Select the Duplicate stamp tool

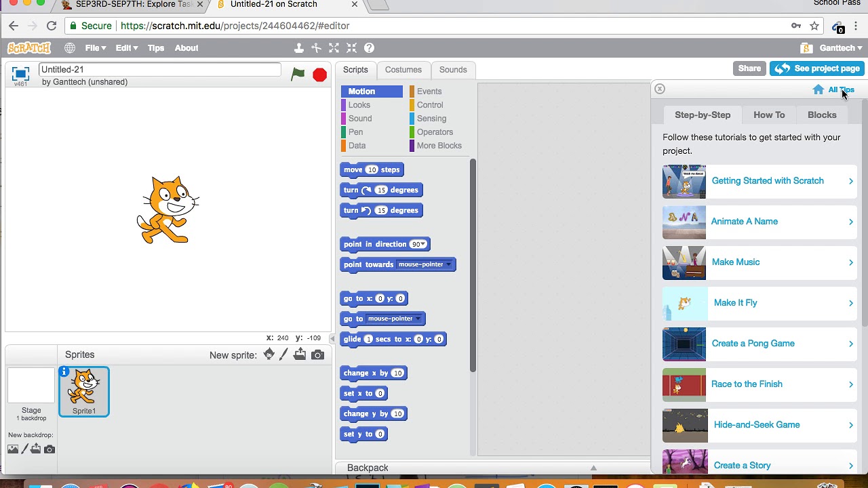tap(298, 48)
